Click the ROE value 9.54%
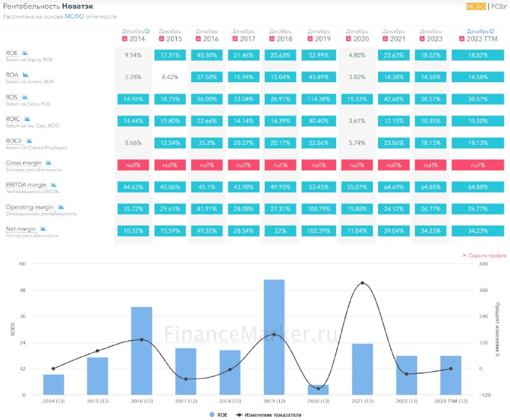This screenshot has width=510, height=420. [133, 55]
